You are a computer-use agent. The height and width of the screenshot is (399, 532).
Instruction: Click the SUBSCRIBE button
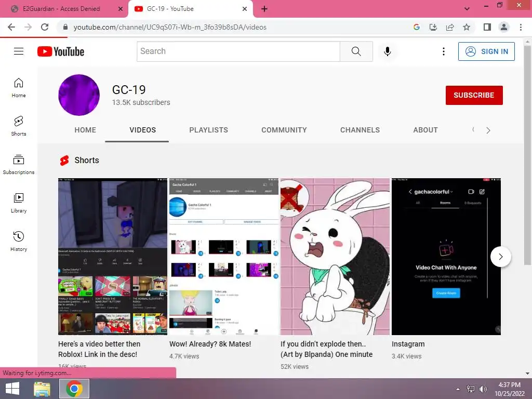tap(474, 96)
